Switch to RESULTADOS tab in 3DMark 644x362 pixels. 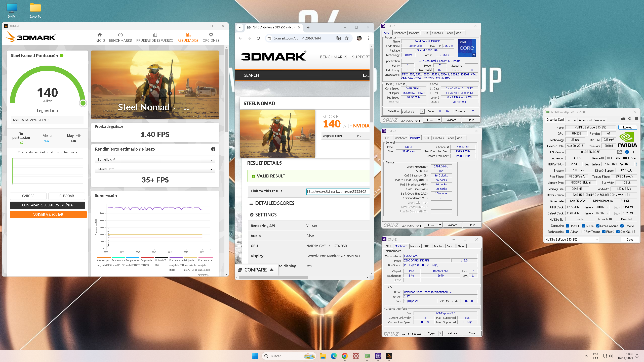[x=188, y=37]
